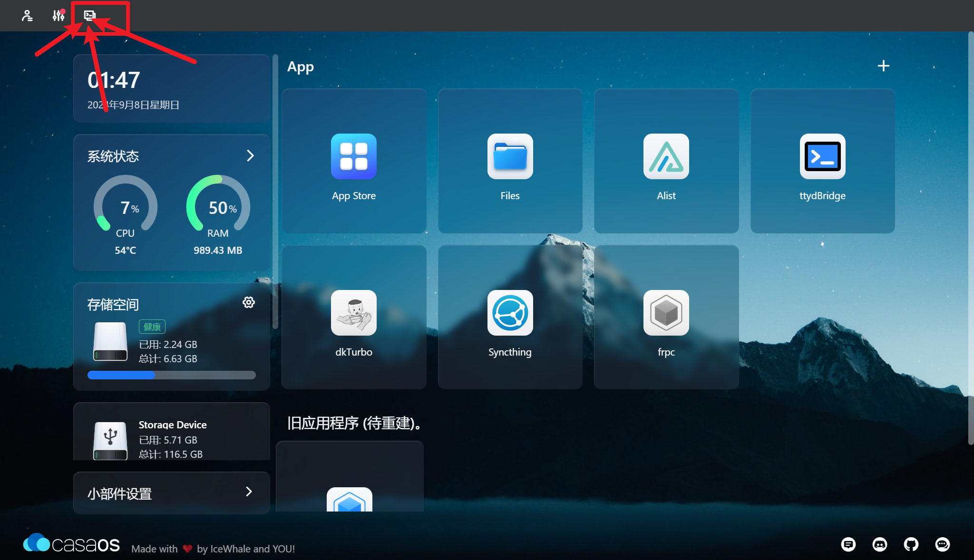Launch the Alist app
Image resolution: width=974 pixels, height=560 pixels.
point(666,156)
